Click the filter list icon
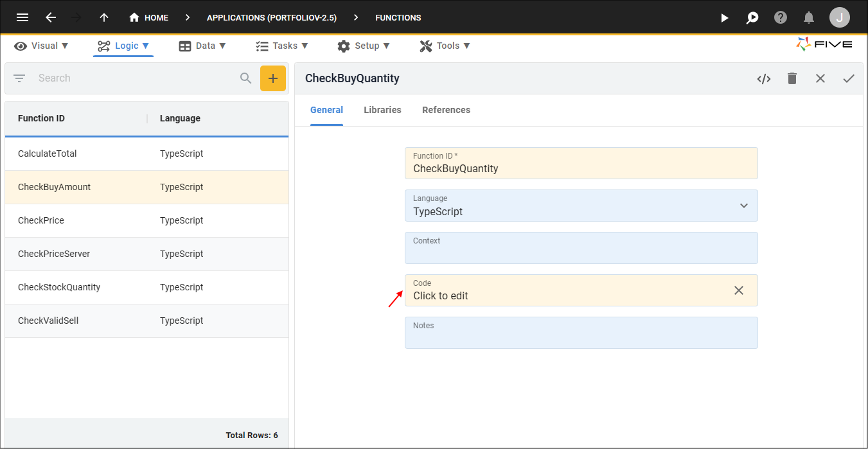868x449 pixels. tap(19, 78)
